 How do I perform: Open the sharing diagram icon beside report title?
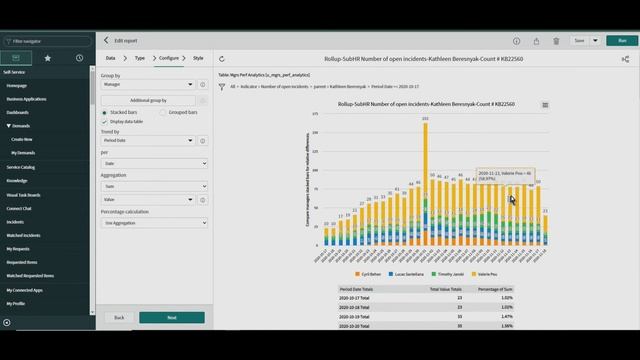[x=625, y=59]
